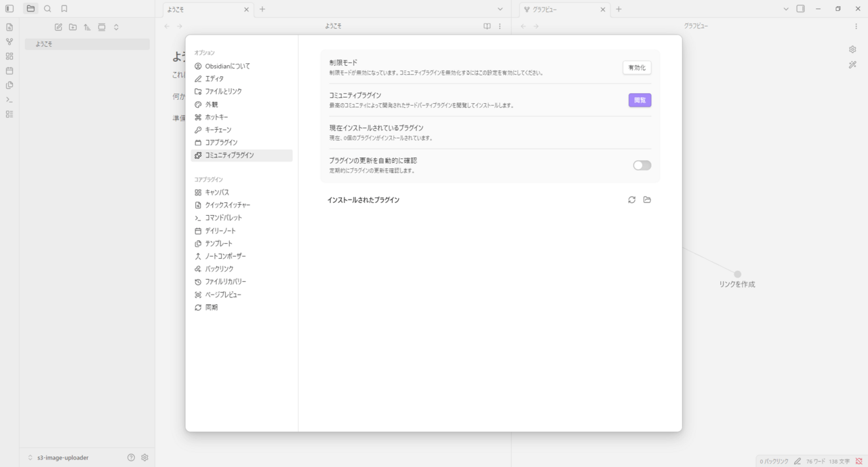
Task: Create a new canvas from the ribbon
Action: coord(9,56)
